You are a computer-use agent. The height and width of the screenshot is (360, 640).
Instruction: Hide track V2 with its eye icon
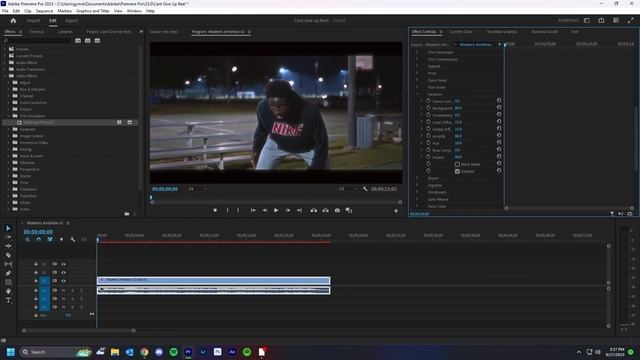[63, 273]
